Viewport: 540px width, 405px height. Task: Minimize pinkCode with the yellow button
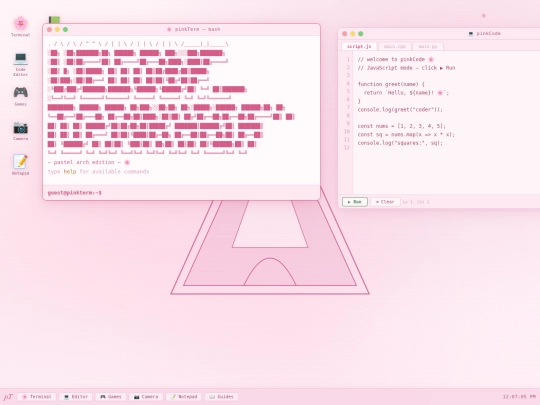point(353,34)
